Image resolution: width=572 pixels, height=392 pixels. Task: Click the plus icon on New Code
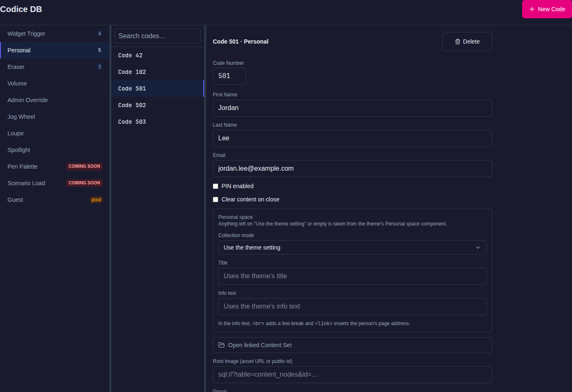tap(532, 9)
